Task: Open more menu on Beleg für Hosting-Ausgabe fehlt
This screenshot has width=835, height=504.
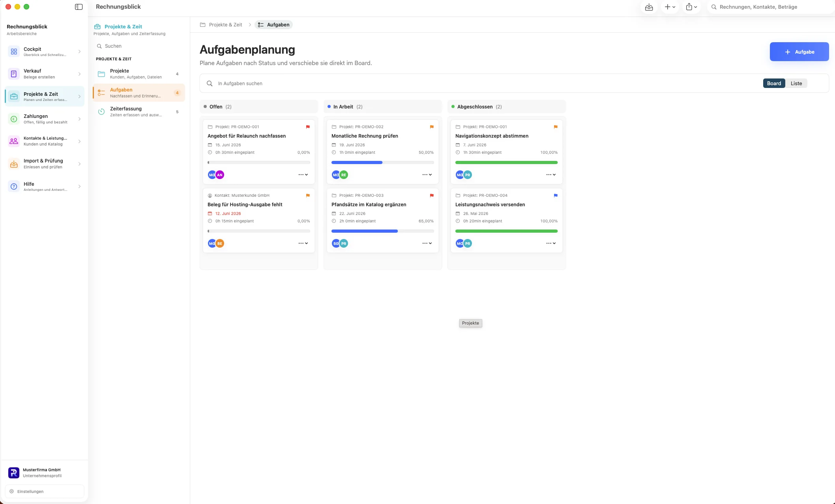Action: (x=303, y=243)
